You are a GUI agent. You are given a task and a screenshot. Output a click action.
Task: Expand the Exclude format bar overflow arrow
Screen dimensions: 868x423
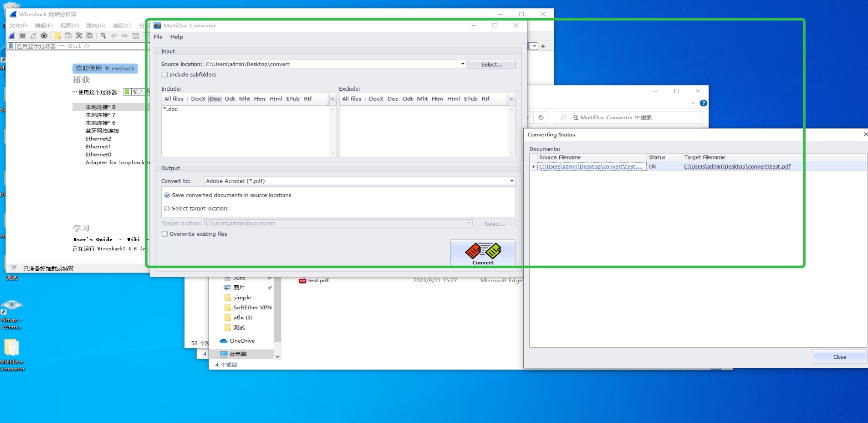pyautogui.click(x=511, y=99)
